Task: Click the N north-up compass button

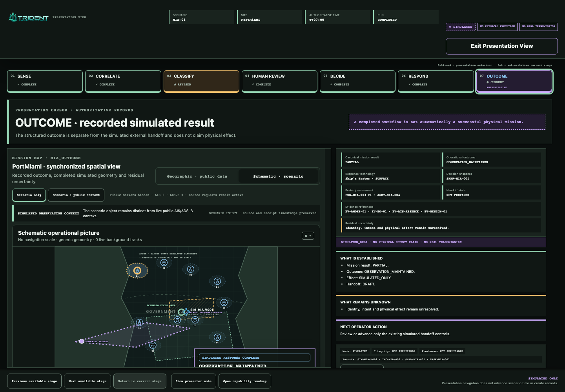Action: [308, 236]
